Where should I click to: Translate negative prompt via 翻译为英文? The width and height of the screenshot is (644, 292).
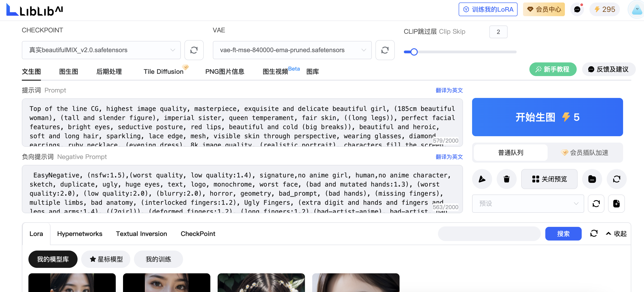(x=449, y=157)
